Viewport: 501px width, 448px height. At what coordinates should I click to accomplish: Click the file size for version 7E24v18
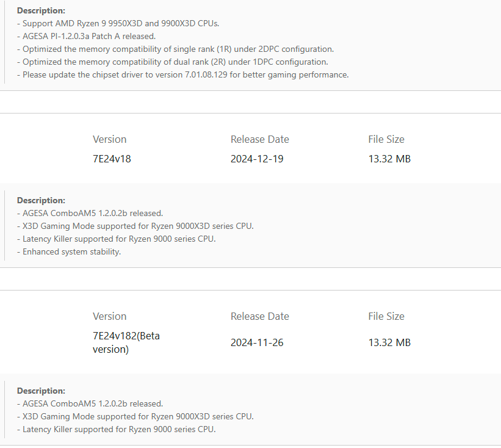click(389, 159)
